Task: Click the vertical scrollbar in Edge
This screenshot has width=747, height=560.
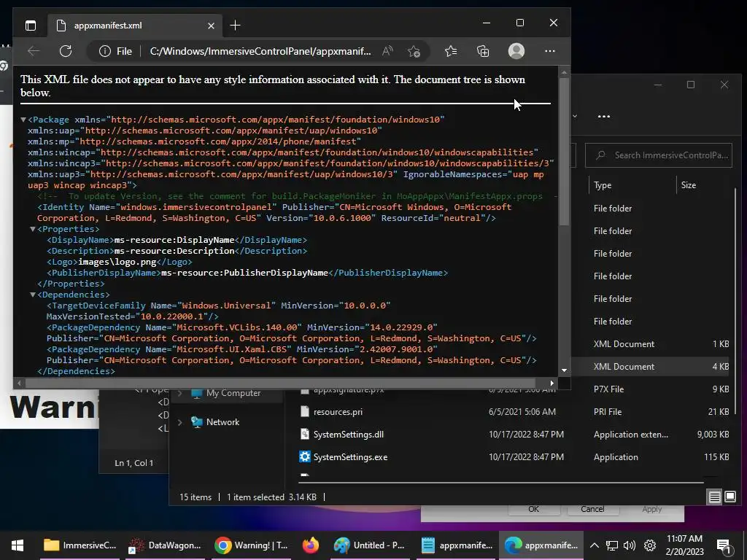Action: [564, 152]
